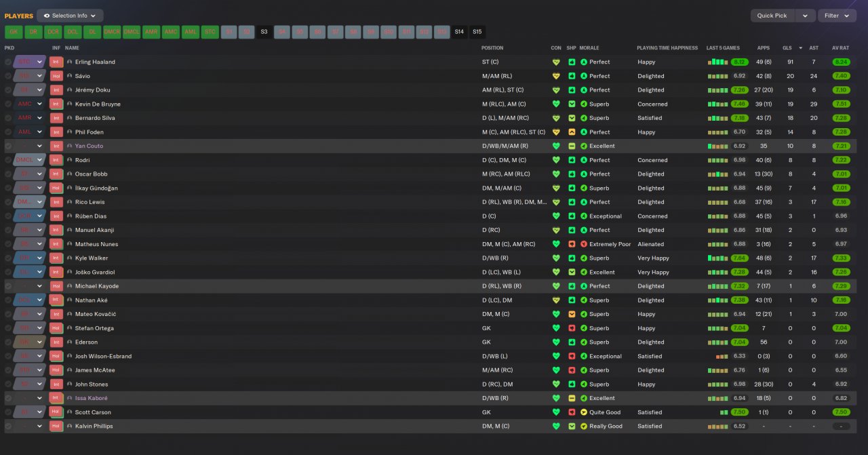Click Sávio's match sharpness icon
The height and width of the screenshot is (455, 868).
point(572,76)
